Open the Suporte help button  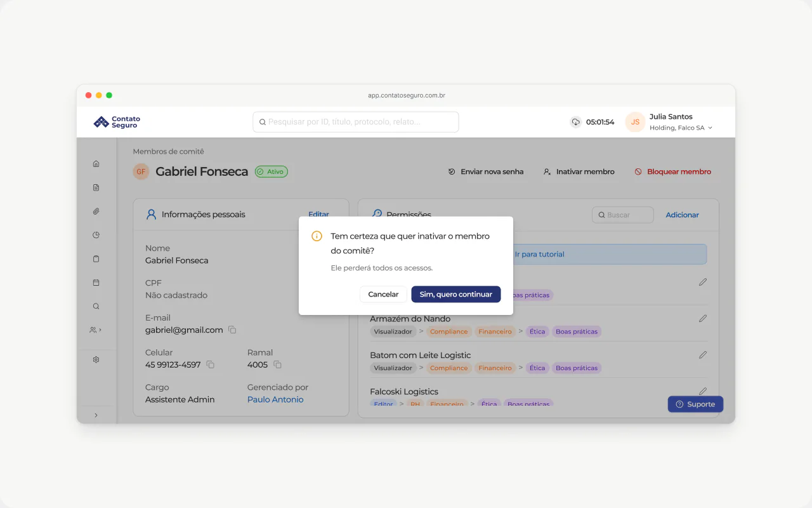click(695, 404)
